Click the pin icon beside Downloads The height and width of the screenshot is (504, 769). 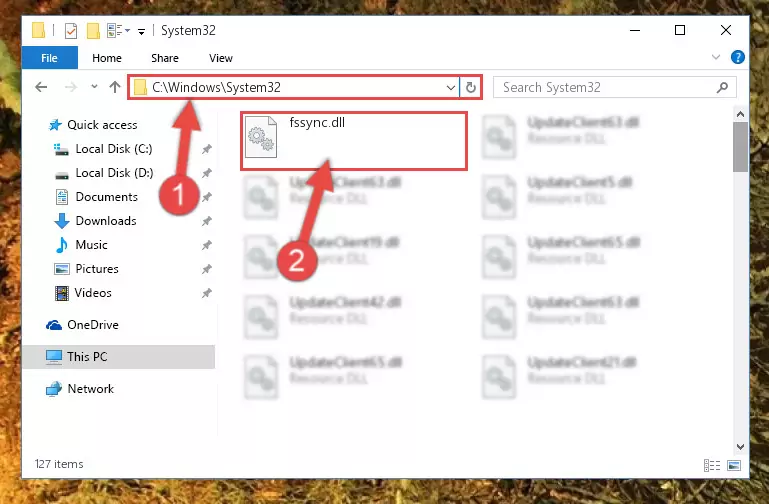(206, 221)
